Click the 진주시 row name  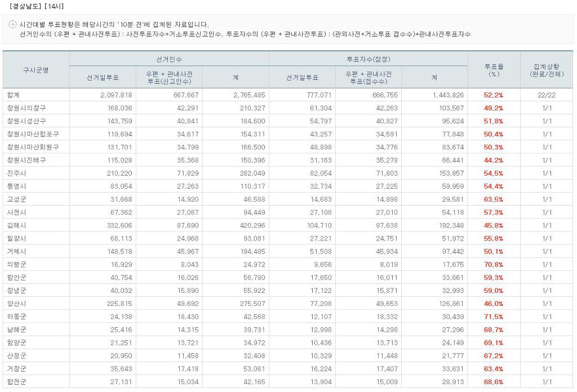(16, 173)
